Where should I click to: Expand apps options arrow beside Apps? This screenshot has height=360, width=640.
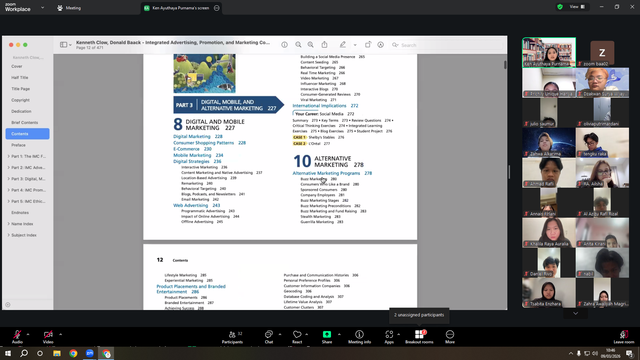tap(398, 334)
